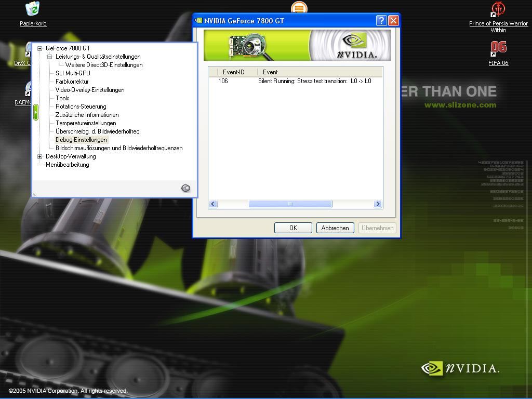This screenshot has width=532, height=399.
Task: Sort by Event column header
Action: tap(320, 72)
